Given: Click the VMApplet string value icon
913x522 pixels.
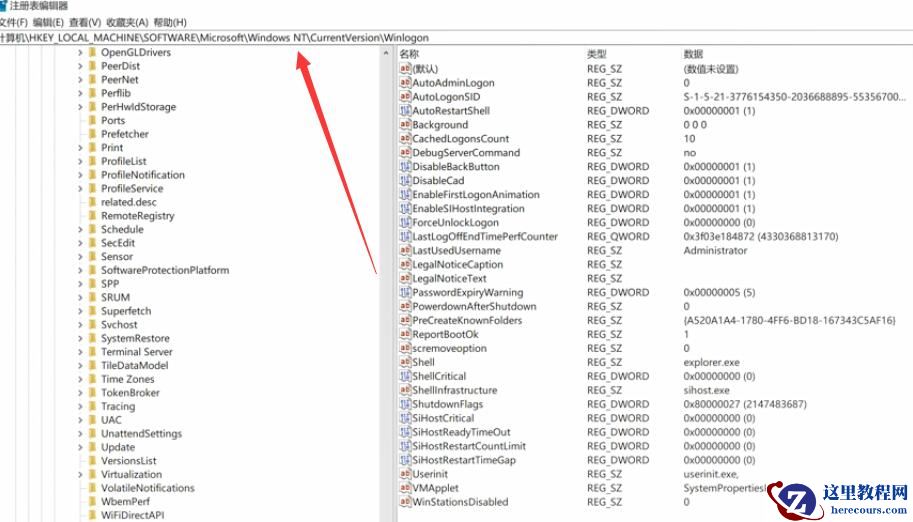Looking at the screenshot, I should 405,488.
